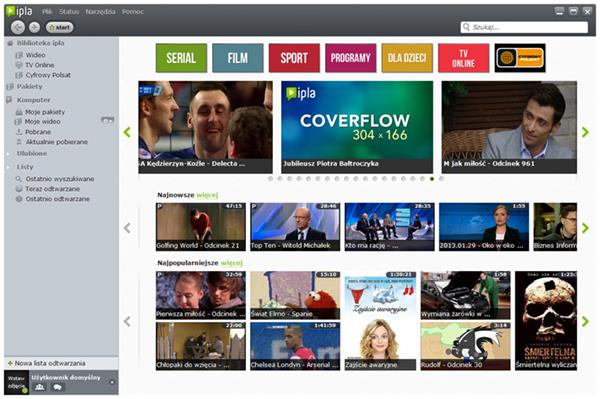The image size is (600, 399).
Task: Select the first coverflow pagination dot
Action: coord(271,179)
